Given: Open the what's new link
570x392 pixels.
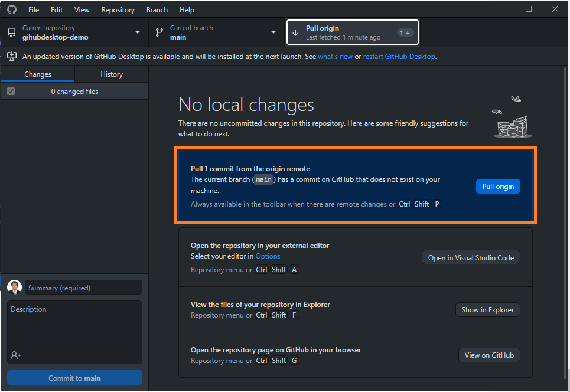Looking at the screenshot, I should [335, 57].
